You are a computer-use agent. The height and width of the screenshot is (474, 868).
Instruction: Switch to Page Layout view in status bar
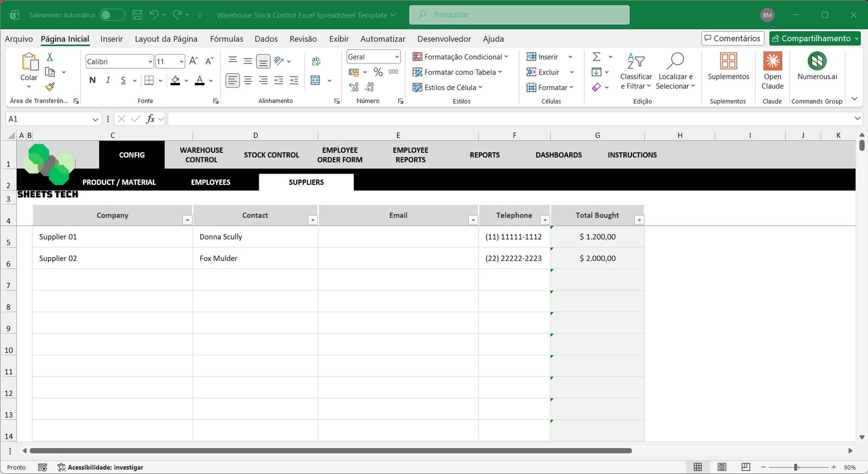point(722,467)
